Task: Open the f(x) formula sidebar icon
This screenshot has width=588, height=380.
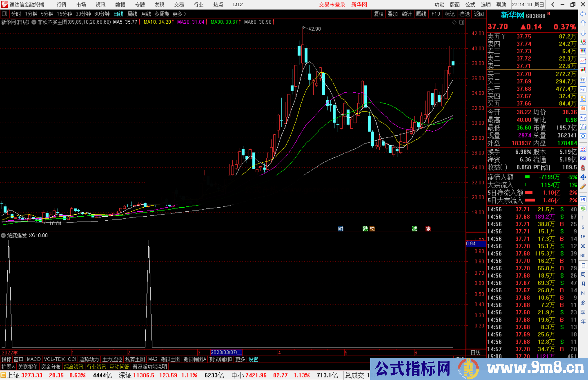Action: 583,127
